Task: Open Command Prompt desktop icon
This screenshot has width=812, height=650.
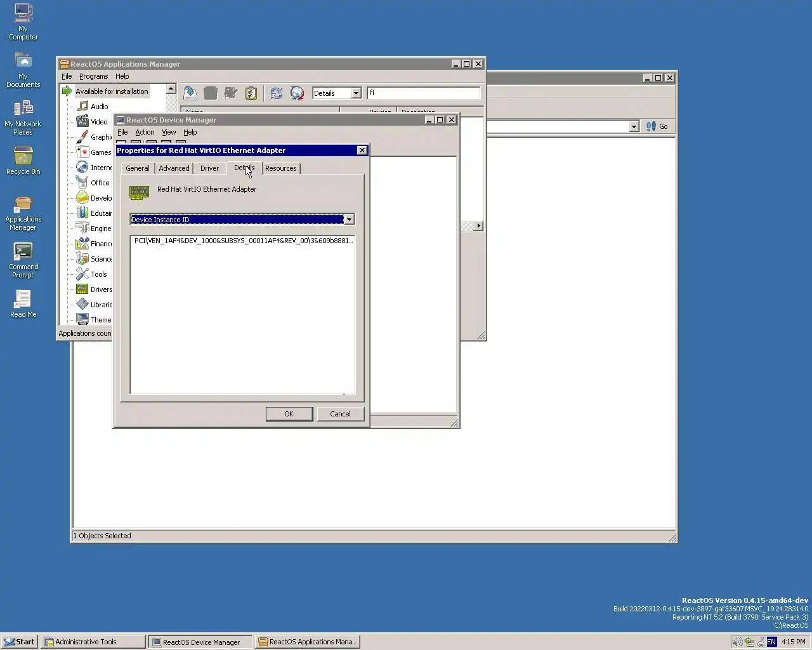Action: point(23,260)
